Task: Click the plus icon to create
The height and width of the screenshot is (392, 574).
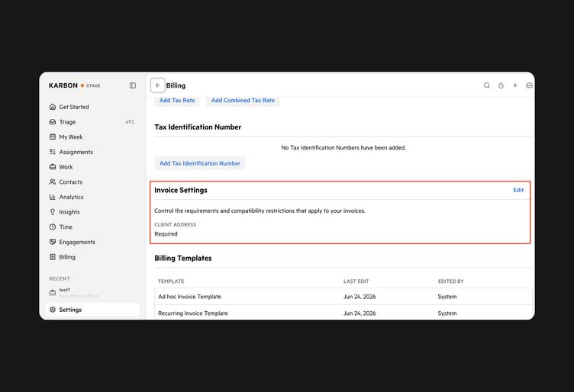Action: pyautogui.click(x=515, y=85)
